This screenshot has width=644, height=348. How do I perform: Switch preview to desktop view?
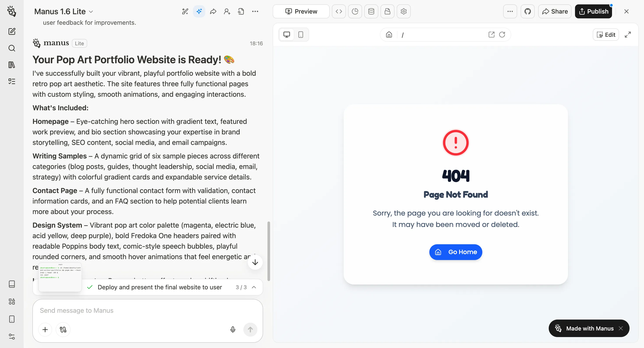point(287,35)
